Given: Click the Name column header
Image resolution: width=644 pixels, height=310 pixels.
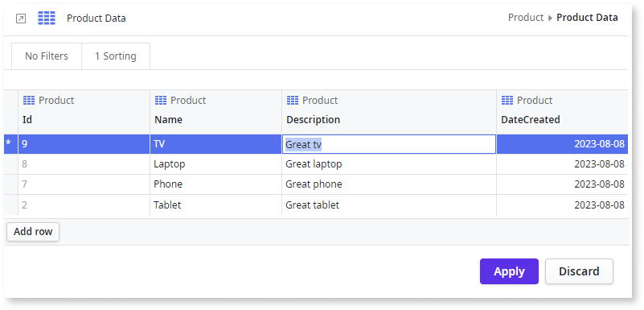Looking at the screenshot, I should coord(168,120).
